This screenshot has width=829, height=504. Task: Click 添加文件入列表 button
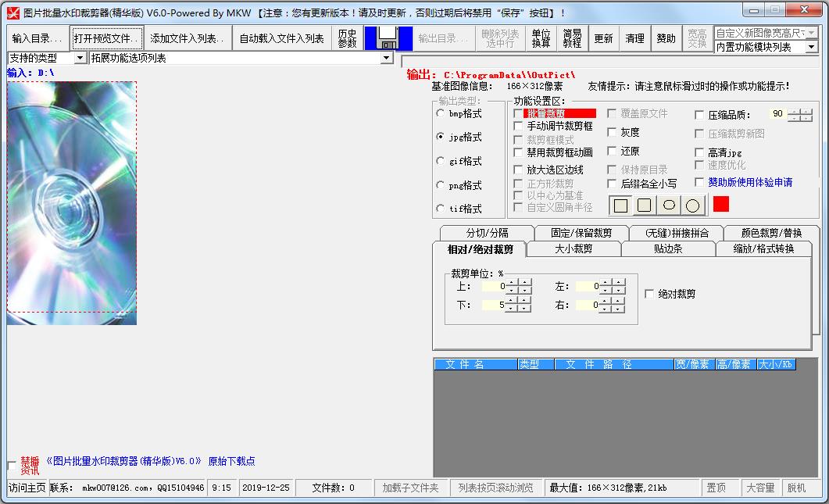pyautogui.click(x=188, y=38)
